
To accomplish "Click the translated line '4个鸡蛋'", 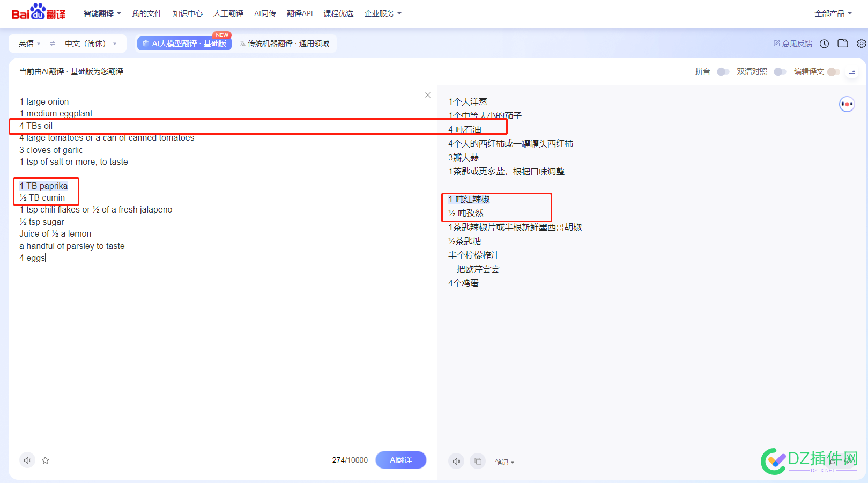I will 463,283.
